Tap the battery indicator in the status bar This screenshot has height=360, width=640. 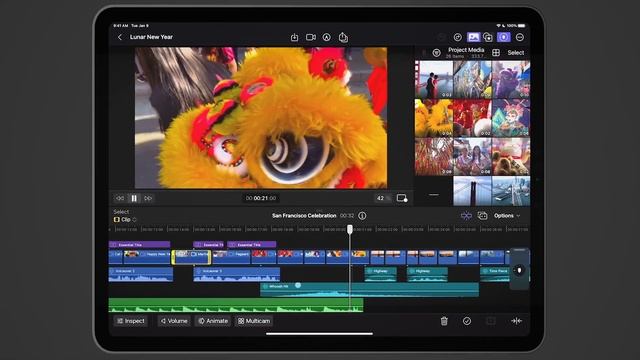tap(522, 26)
